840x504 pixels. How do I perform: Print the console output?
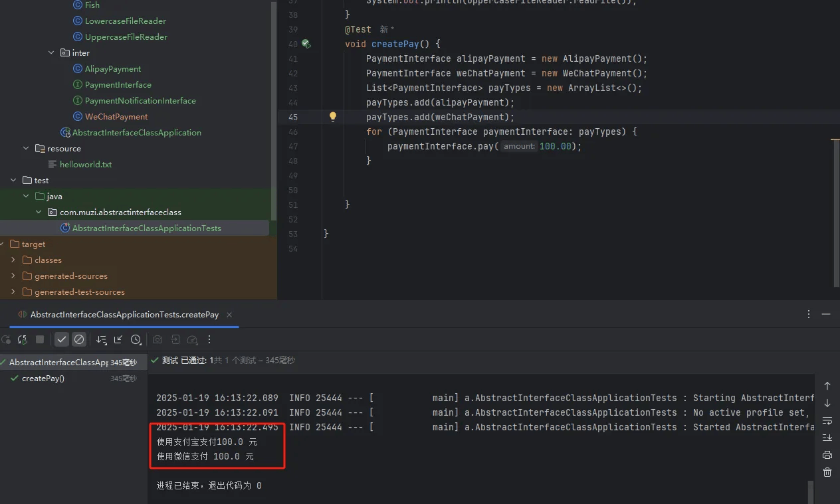827,455
